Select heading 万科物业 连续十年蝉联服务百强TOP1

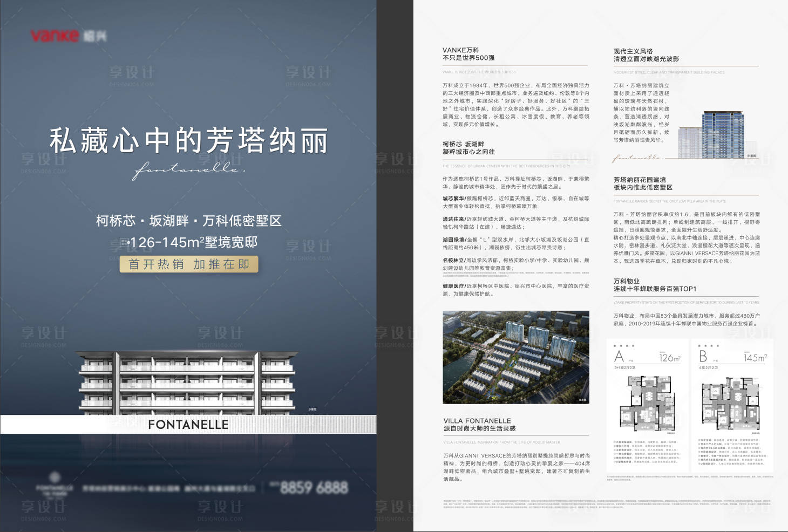[x=655, y=285]
